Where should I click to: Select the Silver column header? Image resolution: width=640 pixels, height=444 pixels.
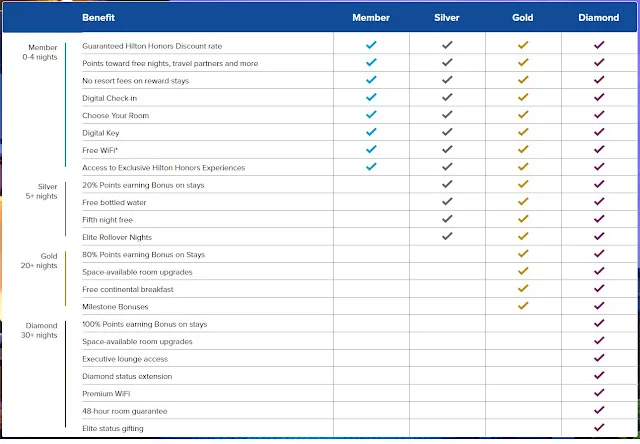(447, 18)
